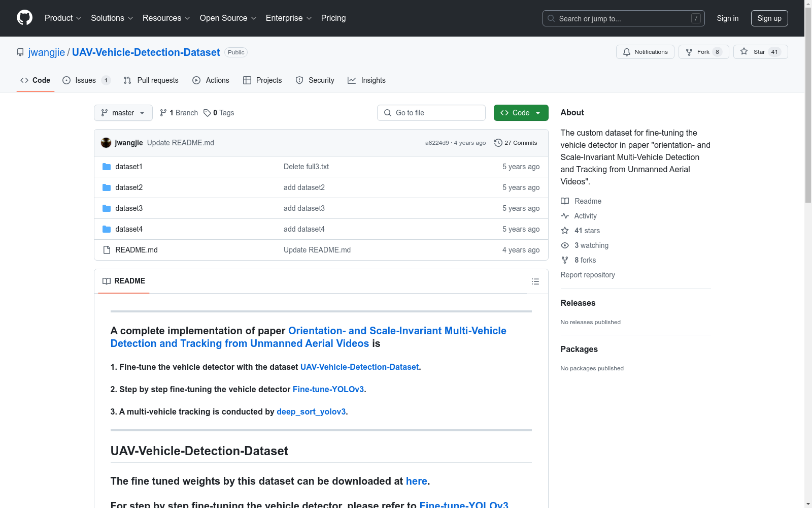The height and width of the screenshot is (508, 812).
Task: Open the Releases heading link
Action: pyautogui.click(x=578, y=303)
